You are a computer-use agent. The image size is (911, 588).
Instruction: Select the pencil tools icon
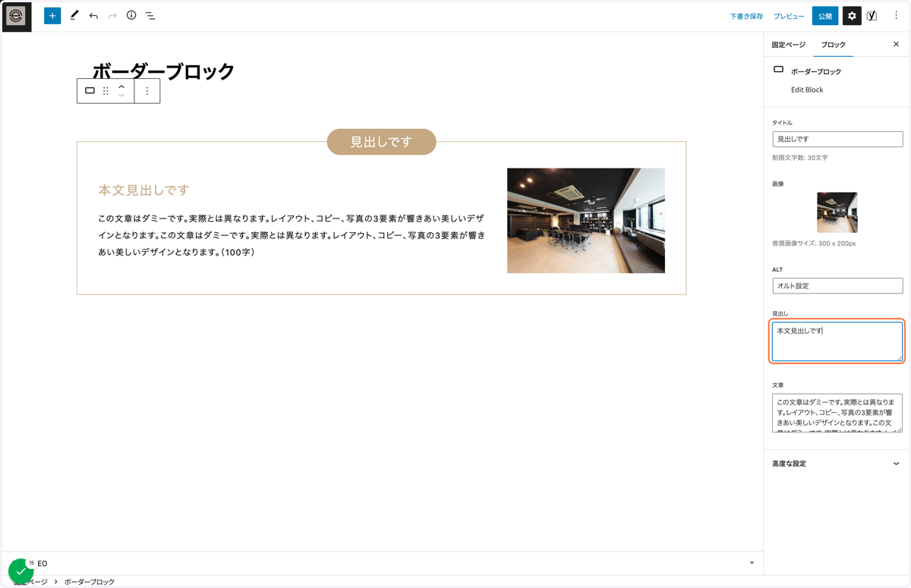click(74, 16)
